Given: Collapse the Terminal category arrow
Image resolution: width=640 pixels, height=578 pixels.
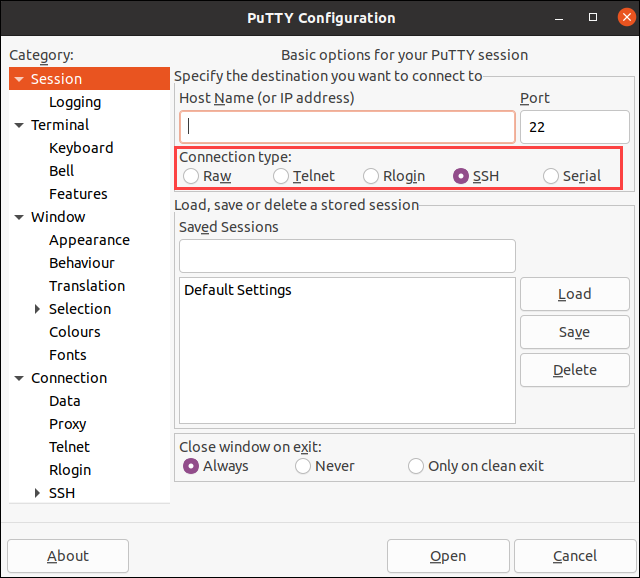Looking at the screenshot, I should pos(19,125).
